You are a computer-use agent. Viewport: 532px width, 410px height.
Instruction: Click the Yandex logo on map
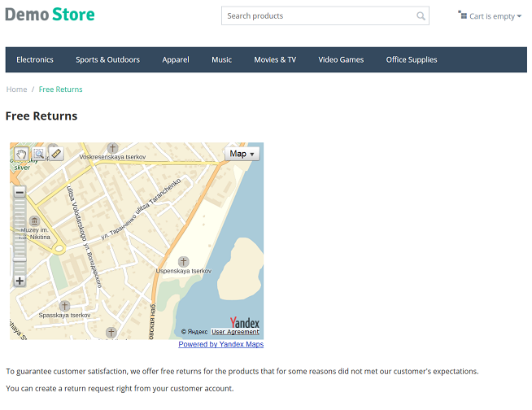tap(244, 322)
